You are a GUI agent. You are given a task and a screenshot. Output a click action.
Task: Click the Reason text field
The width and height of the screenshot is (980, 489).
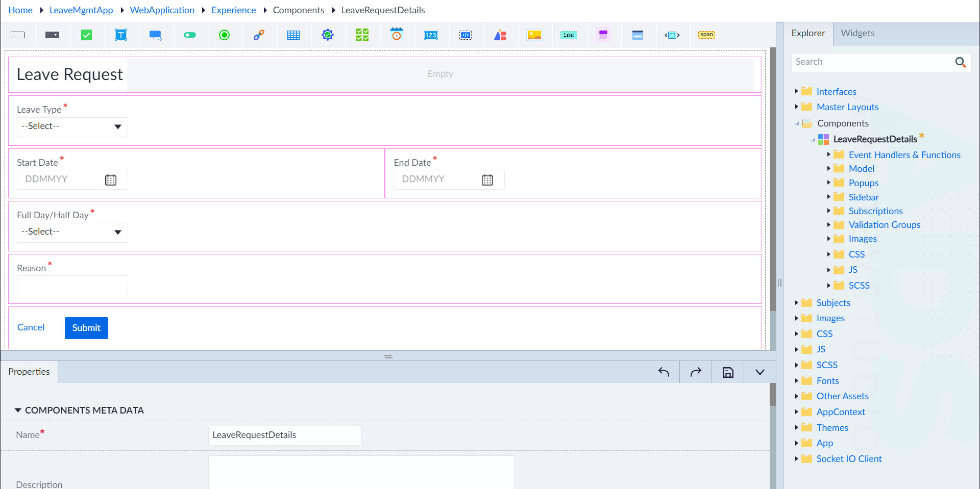point(72,285)
